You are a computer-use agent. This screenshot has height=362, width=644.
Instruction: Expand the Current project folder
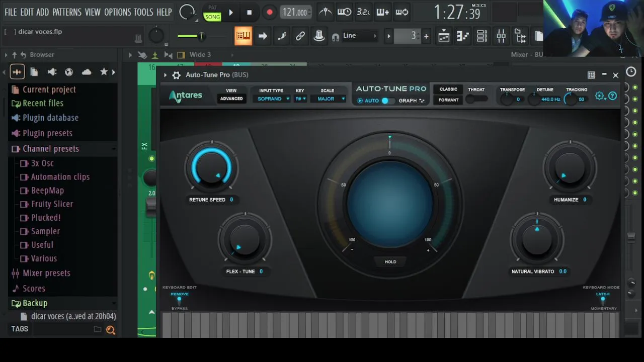(x=49, y=89)
